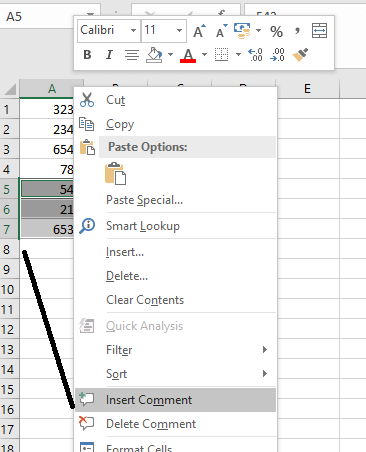Select row 1 header
Image resolution: width=366 pixels, height=452 pixels.
9,109
